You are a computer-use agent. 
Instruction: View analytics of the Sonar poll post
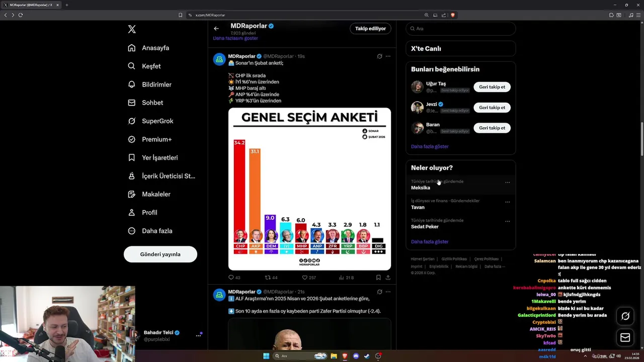[347, 278]
